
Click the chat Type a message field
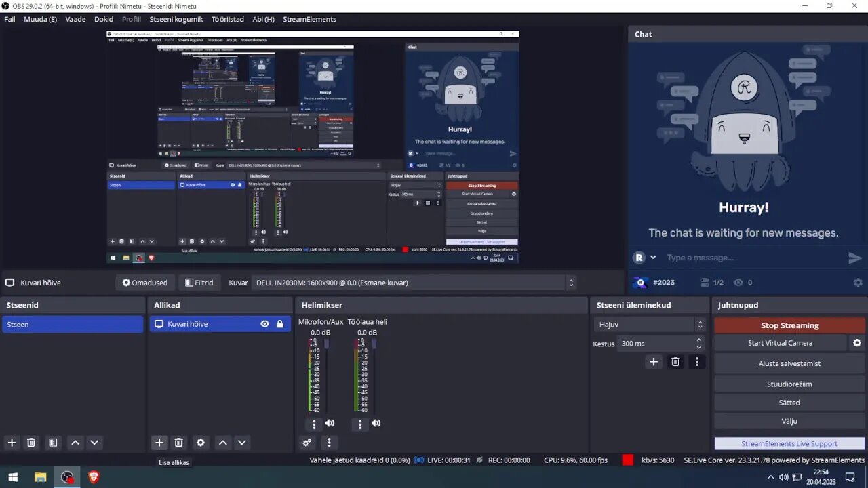pyautogui.click(x=753, y=258)
